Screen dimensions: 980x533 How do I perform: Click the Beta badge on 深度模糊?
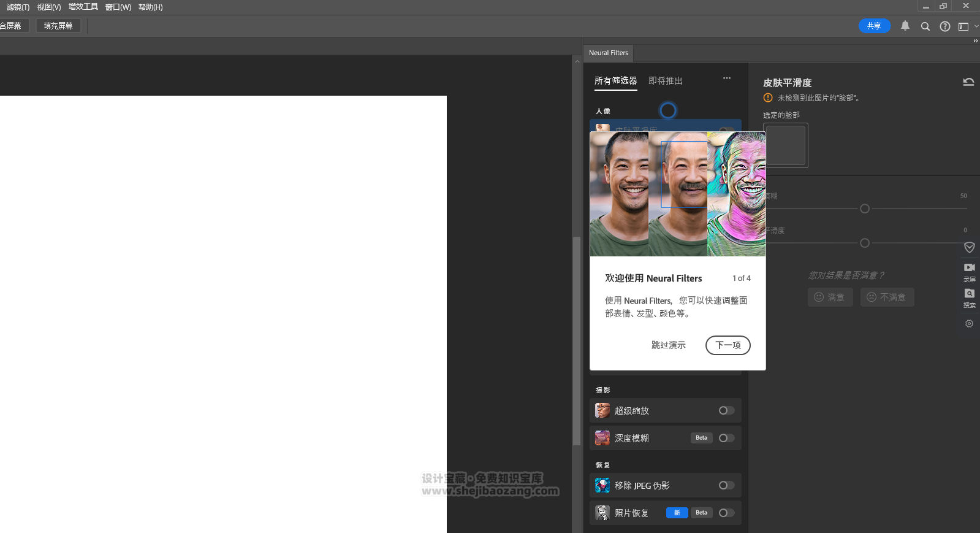(701, 438)
